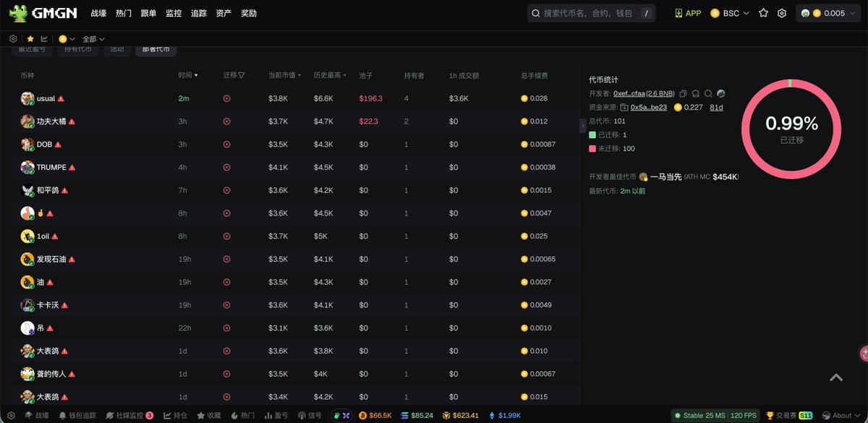Click the APP download icon

point(678,13)
